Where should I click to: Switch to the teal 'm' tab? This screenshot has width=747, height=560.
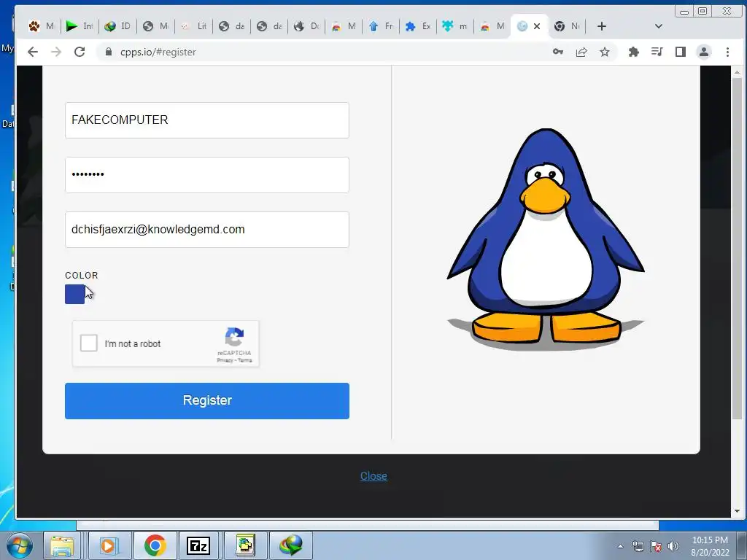pyautogui.click(x=455, y=26)
